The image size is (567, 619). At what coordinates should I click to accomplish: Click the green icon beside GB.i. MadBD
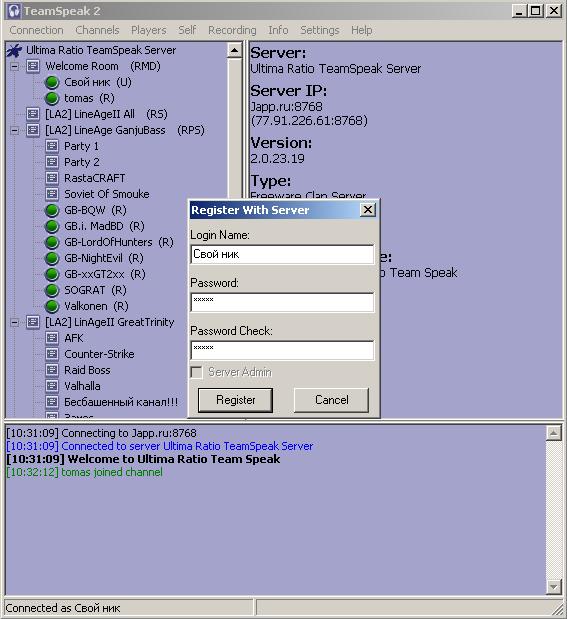tap(52, 226)
